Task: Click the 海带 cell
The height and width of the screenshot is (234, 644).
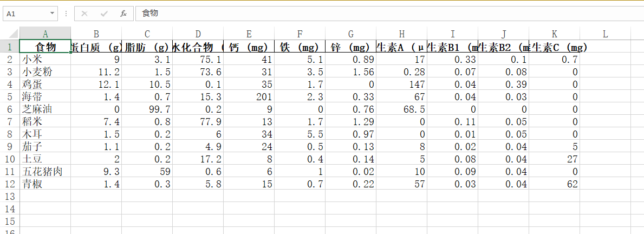Action: coord(45,97)
